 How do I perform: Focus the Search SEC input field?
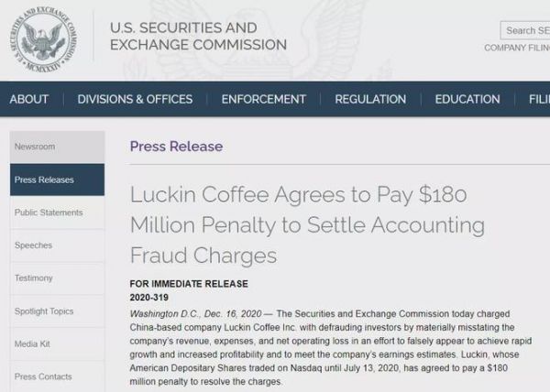pos(525,30)
